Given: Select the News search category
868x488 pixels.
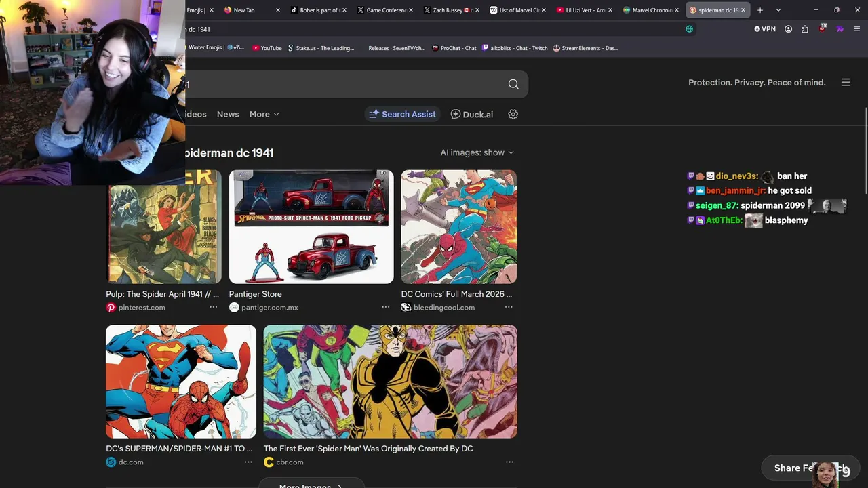Looking at the screenshot, I should click(228, 115).
